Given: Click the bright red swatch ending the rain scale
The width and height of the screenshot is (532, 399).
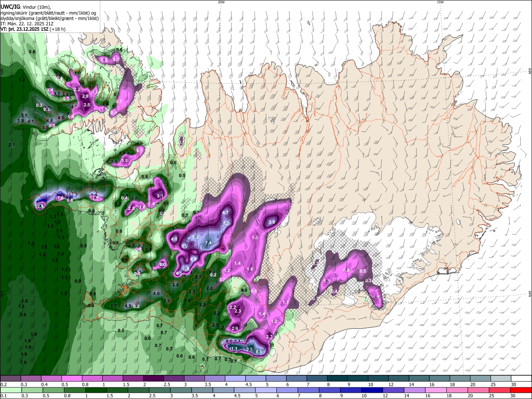Looking at the screenshot, I should (520, 390).
